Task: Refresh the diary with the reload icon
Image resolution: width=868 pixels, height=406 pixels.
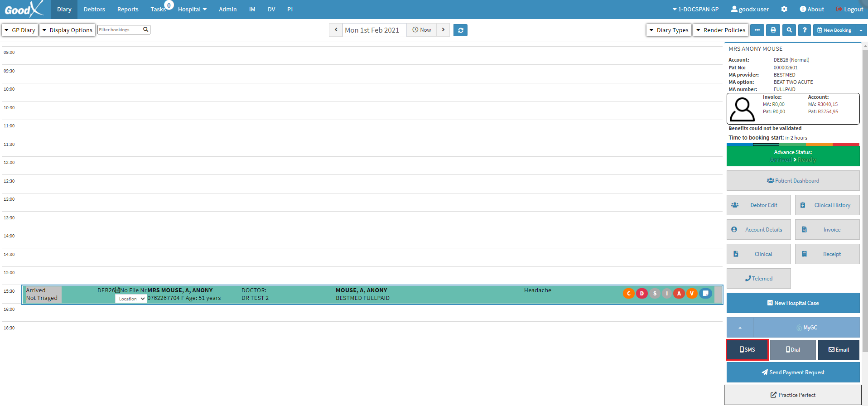Action: click(460, 30)
